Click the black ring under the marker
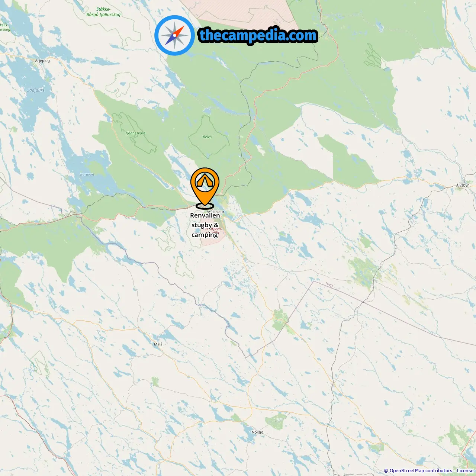The height and width of the screenshot is (476, 476). point(205,206)
